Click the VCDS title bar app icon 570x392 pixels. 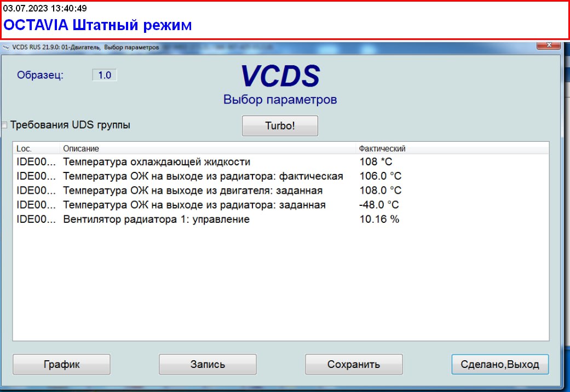click(x=6, y=47)
